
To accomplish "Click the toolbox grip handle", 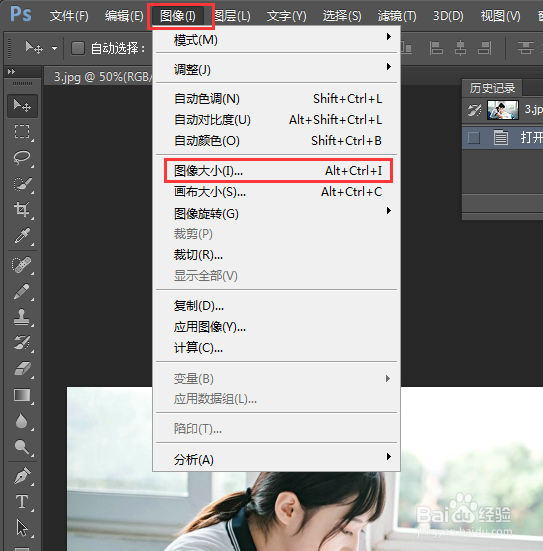I will coord(22,84).
